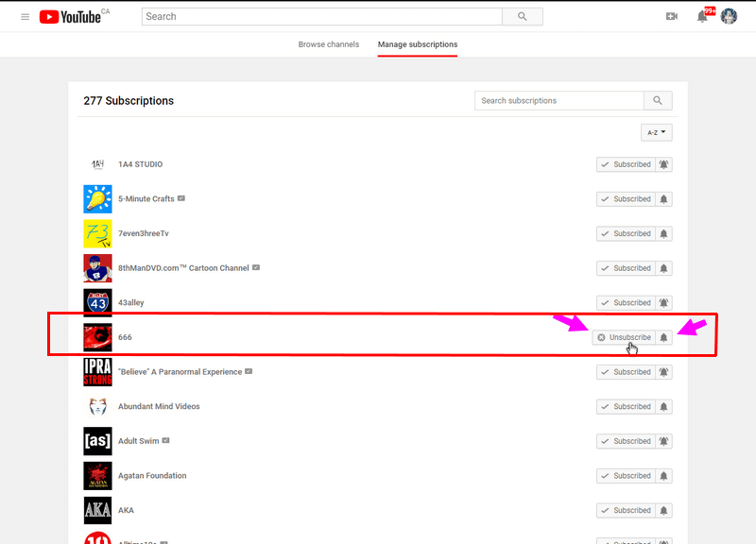Open AKA channel thumbnail

tap(98, 510)
